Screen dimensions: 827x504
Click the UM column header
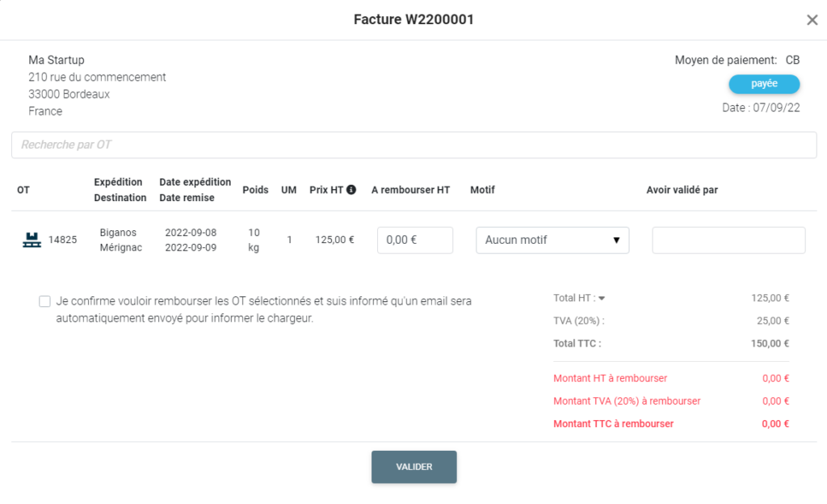tap(288, 191)
